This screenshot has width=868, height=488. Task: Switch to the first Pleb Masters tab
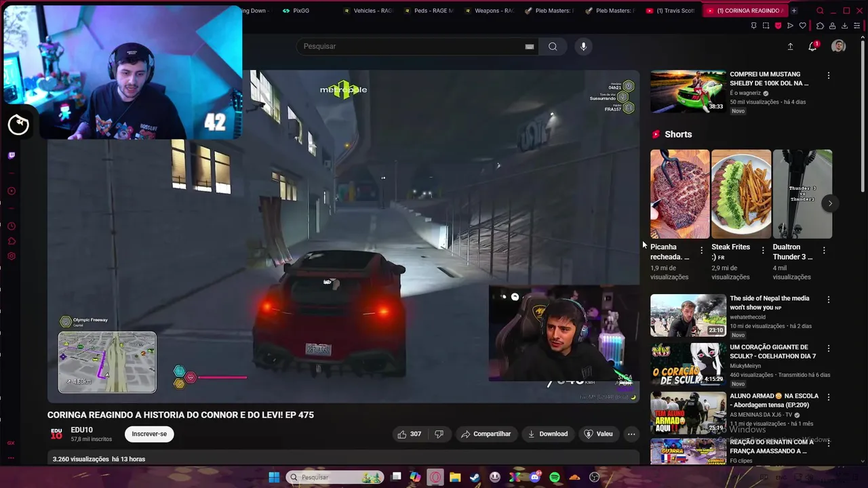pyautogui.click(x=549, y=11)
